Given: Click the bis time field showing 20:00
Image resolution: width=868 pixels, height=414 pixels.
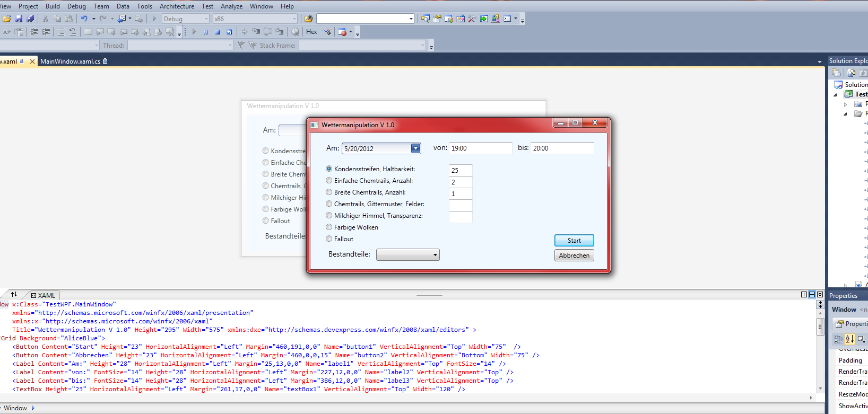Looking at the screenshot, I should (x=562, y=148).
